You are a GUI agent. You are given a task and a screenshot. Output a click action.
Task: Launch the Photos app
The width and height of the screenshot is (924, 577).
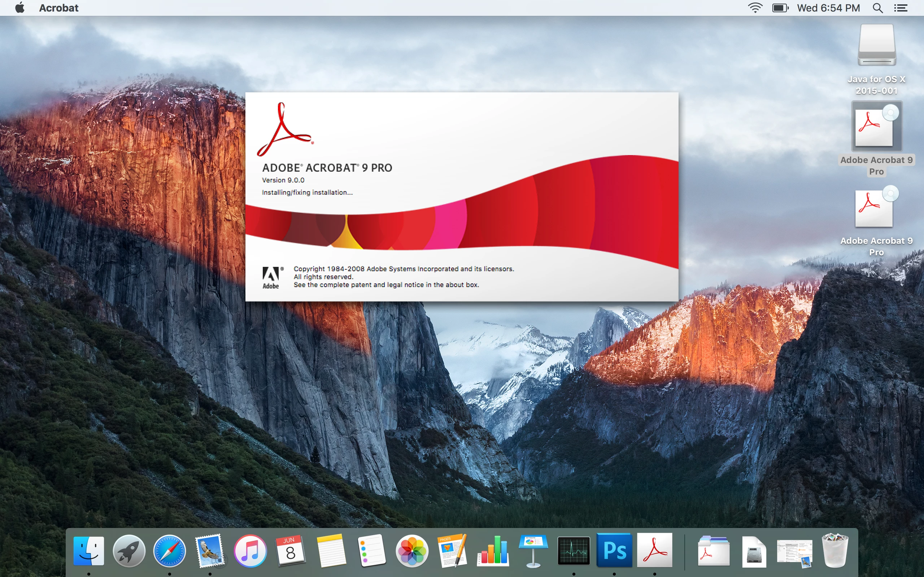tap(411, 551)
